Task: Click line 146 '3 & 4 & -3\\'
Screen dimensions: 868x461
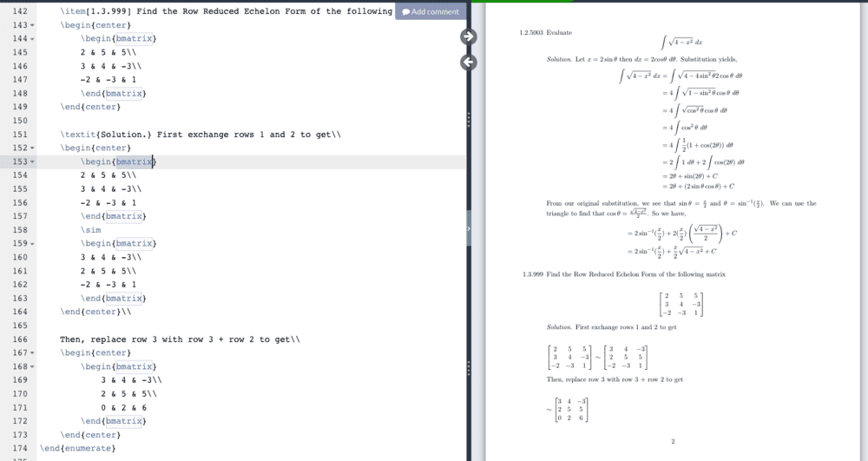Action: 111,66
